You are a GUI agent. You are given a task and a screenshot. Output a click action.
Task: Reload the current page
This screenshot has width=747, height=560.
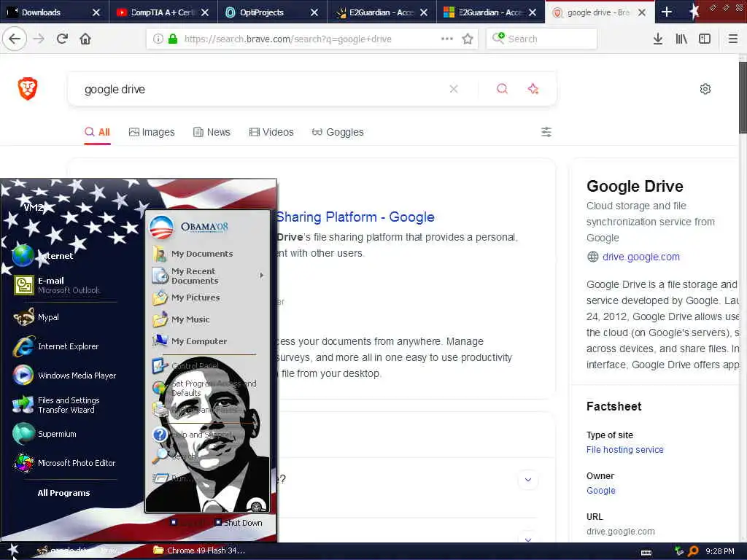coord(62,39)
